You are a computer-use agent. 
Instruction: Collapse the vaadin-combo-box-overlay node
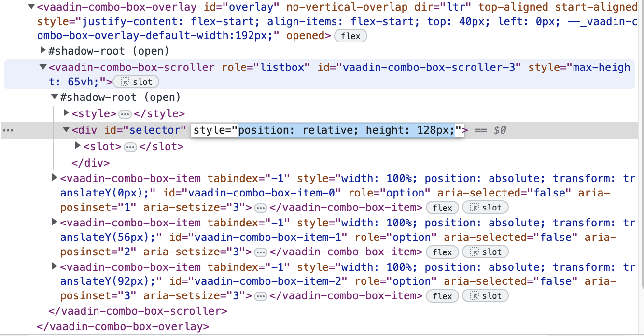[x=31, y=7]
